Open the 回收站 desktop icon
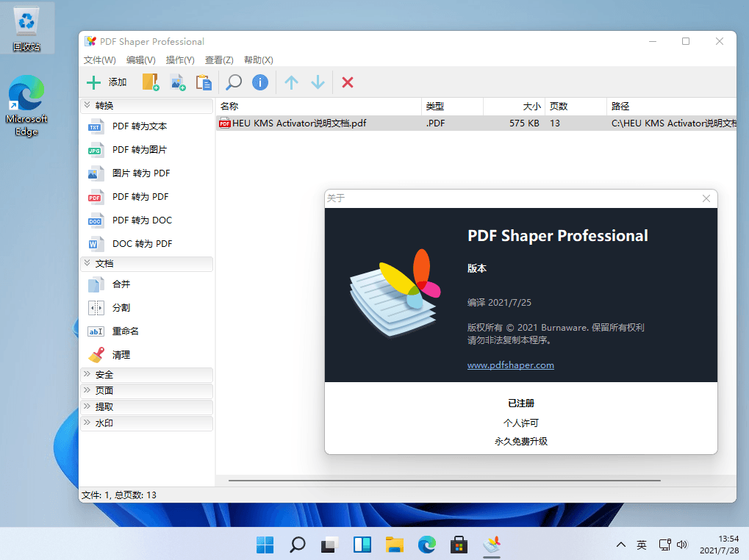This screenshot has width=749, height=560. click(26, 29)
